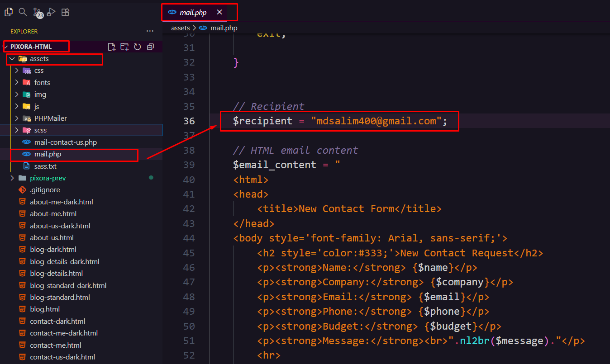Open the Search view icon
Screen dimensions: 610x364
click(x=23, y=12)
